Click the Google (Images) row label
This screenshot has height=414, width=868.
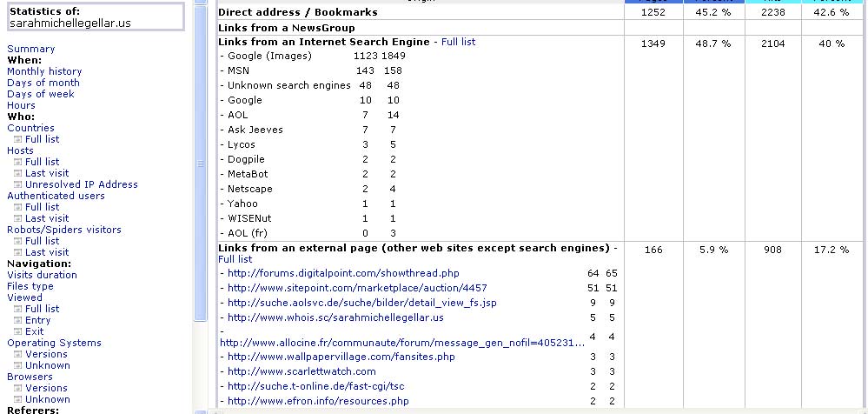[x=269, y=56]
